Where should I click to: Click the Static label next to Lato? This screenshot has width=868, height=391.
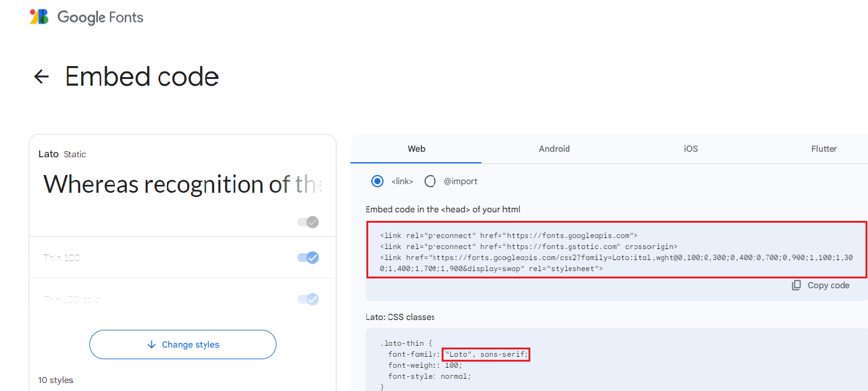[75, 154]
